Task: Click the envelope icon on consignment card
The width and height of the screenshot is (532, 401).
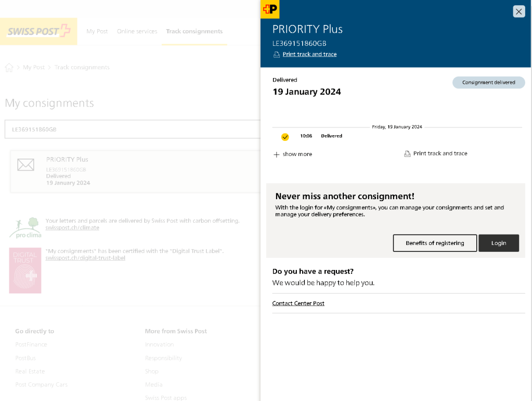Action: click(26, 165)
